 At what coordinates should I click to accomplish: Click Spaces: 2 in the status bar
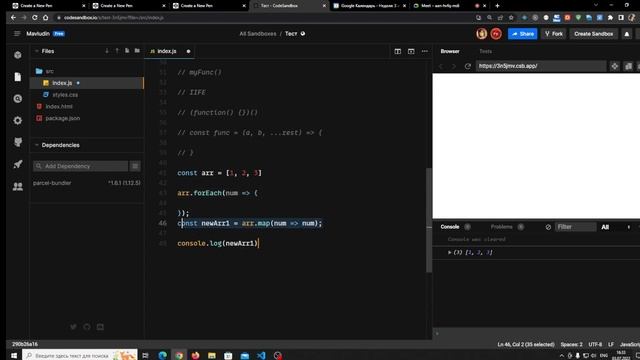tap(571, 344)
